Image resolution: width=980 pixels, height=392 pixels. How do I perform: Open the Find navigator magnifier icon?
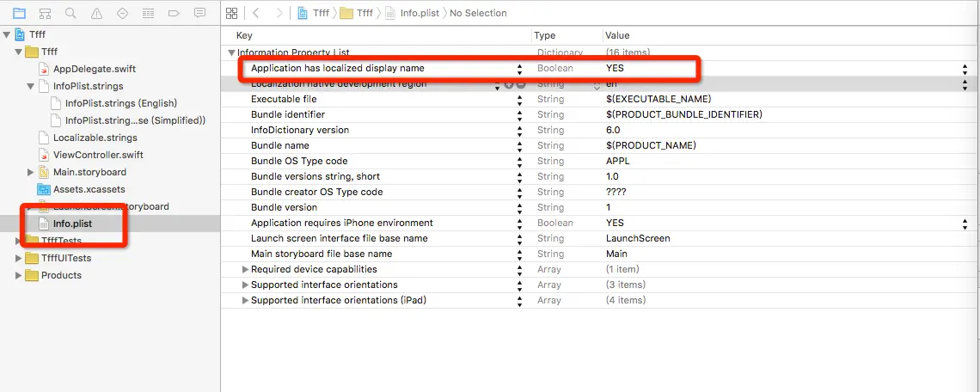coord(70,13)
